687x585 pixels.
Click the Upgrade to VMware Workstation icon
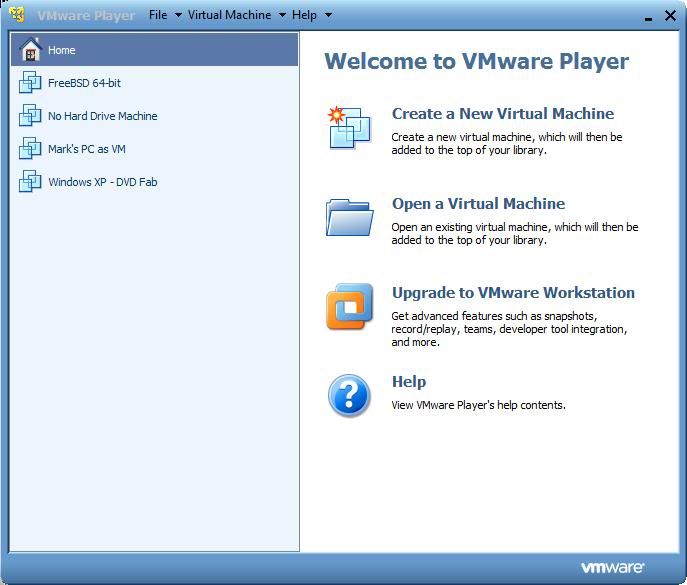click(x=349, y=306)
